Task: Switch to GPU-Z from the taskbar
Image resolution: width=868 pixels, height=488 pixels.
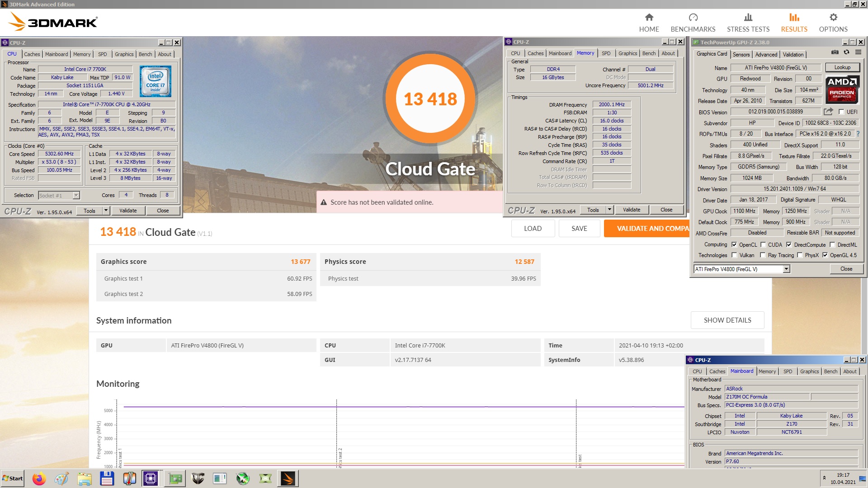Action: coord(175,479)
